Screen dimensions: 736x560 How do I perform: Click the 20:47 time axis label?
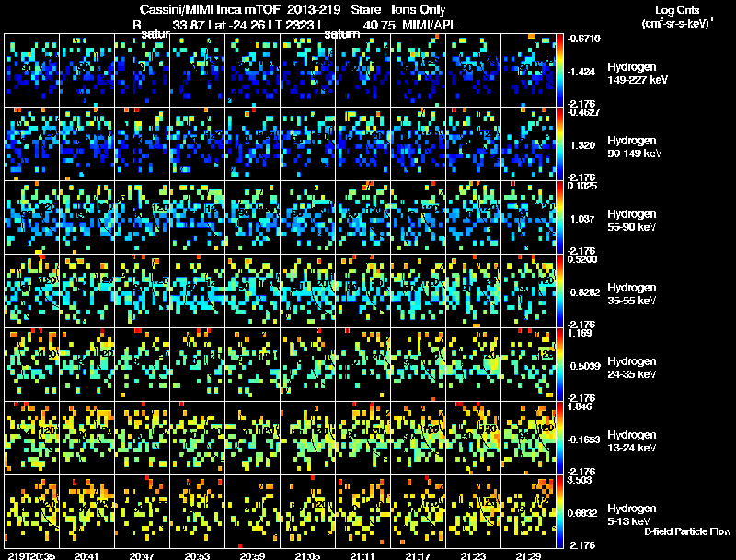(142, 556)
